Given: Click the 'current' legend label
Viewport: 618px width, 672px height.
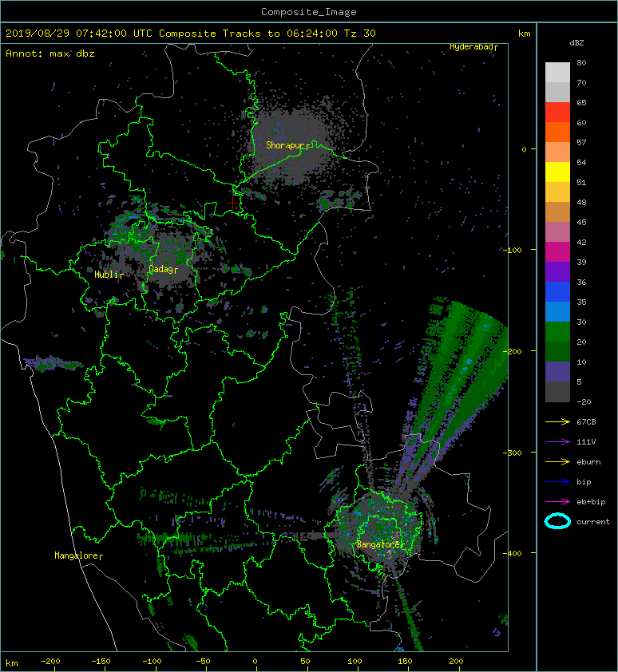Looking at the screenshot, I should (593, 522).
